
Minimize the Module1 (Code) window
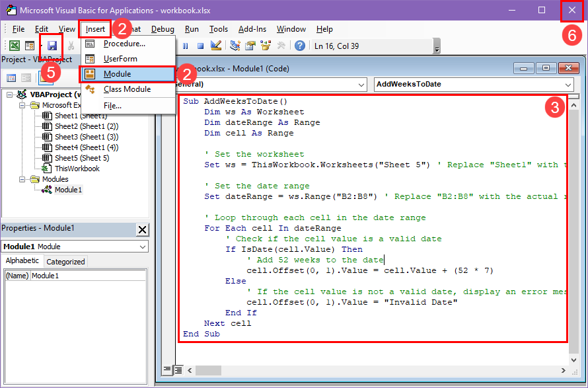523,68
